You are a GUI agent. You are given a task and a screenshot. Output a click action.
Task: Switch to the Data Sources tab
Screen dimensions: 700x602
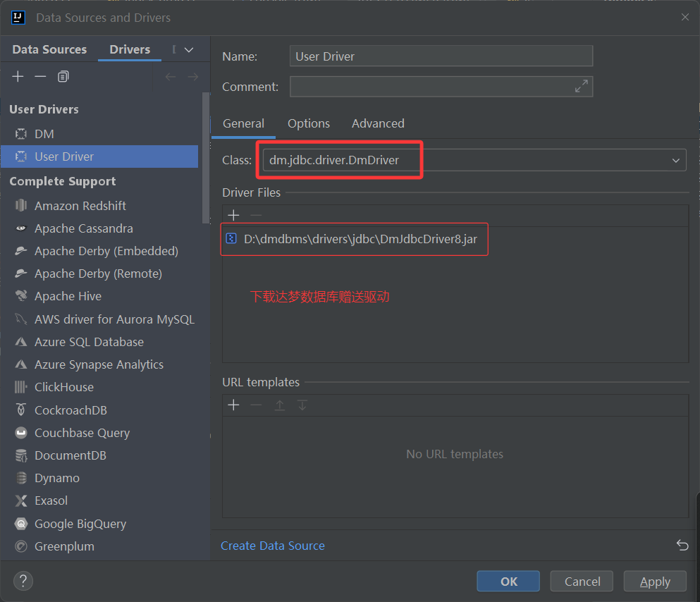pyautogui.click(x=49, y=49)
